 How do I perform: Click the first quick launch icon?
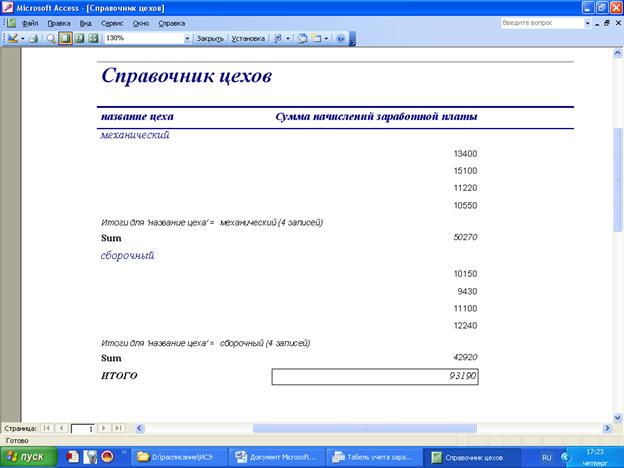(73, 457)
